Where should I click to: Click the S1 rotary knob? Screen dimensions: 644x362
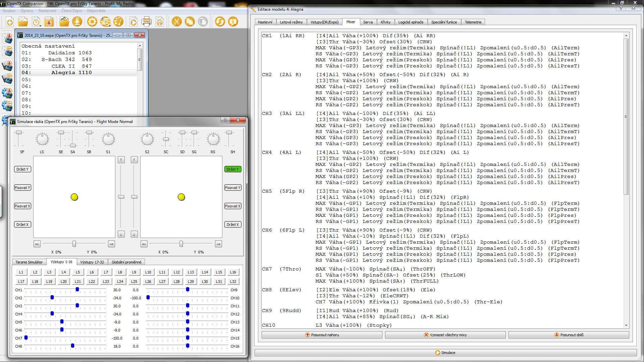108,139
